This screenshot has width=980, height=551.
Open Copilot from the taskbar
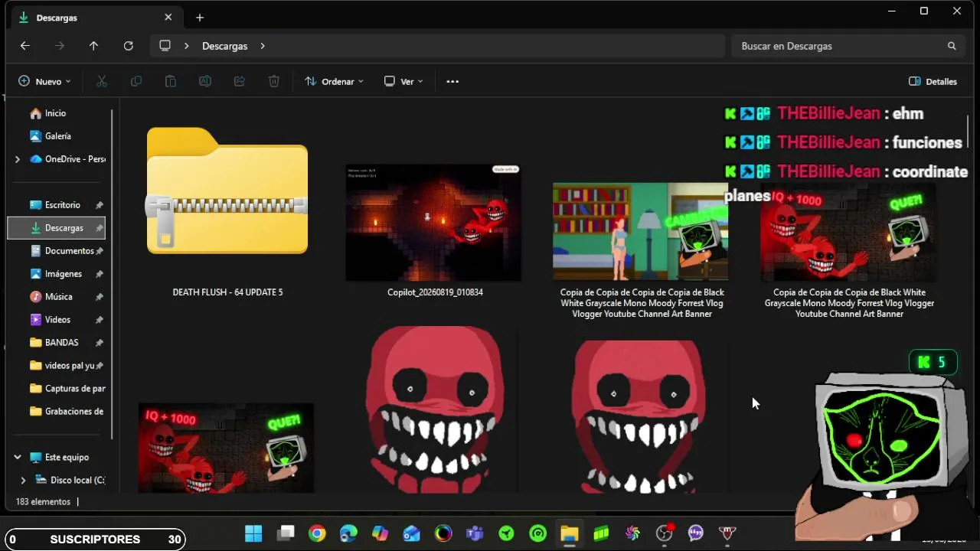380,533
